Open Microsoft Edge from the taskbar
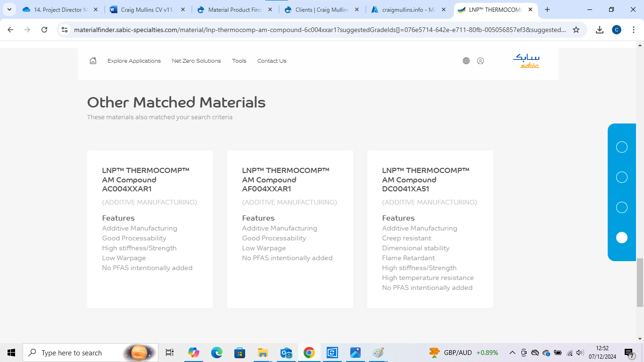Viewport: 644px width, 362px height. point(217,353)
